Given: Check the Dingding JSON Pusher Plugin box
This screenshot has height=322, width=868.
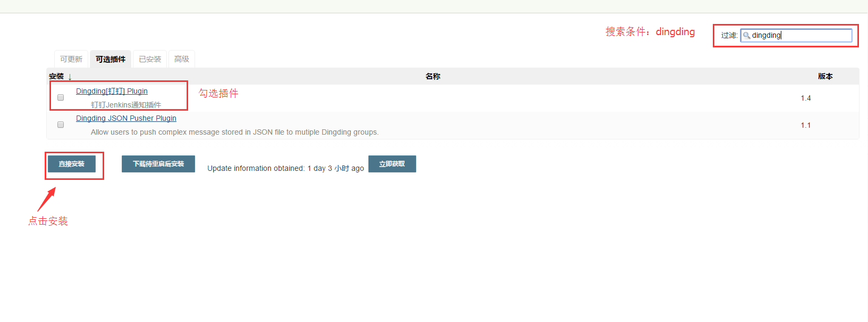Looking at the screenshot, I should click(61, 125).
